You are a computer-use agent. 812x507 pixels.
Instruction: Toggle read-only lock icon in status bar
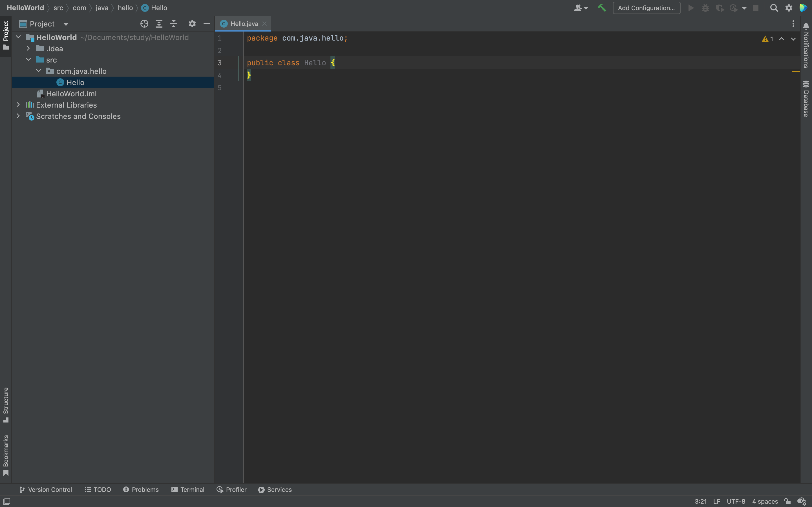click(787, 501)
